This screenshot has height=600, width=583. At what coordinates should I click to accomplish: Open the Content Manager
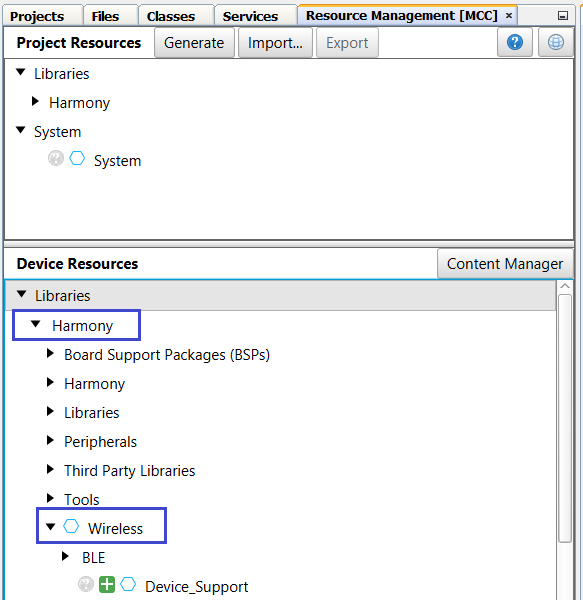click(505, 264)
